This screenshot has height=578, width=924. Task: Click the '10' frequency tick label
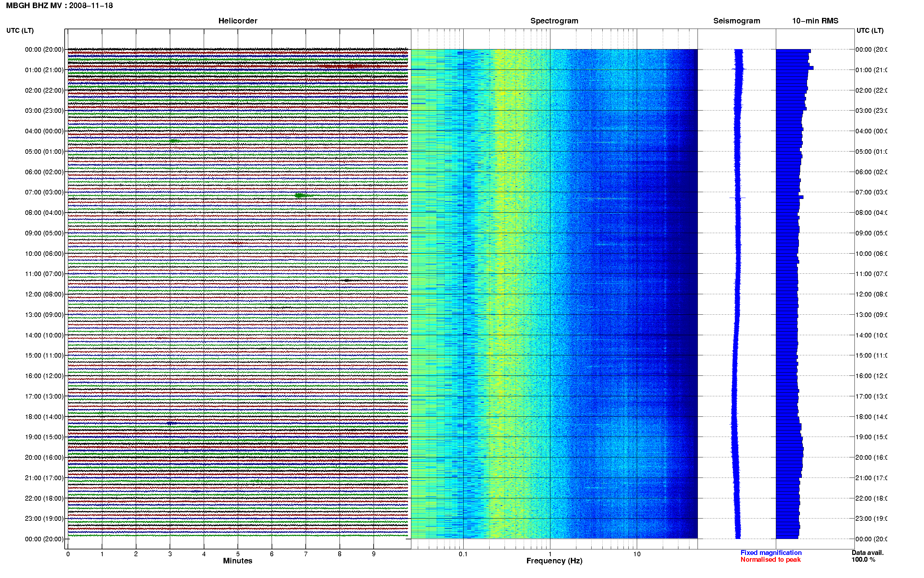(637, 554)
